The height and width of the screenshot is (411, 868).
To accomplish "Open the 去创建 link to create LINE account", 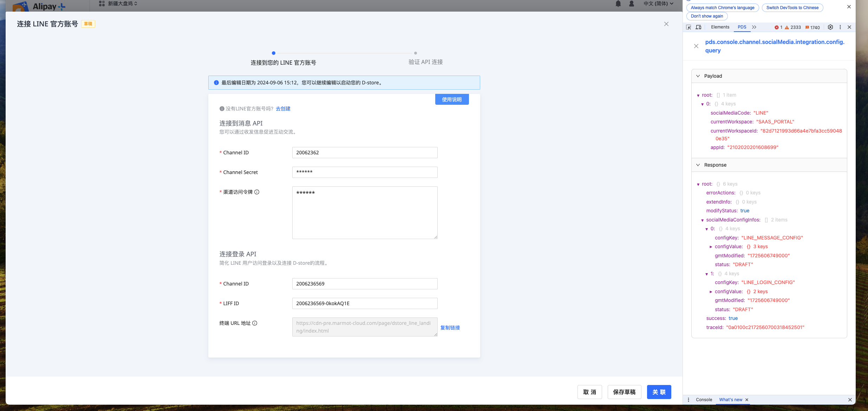I will 283,109.
